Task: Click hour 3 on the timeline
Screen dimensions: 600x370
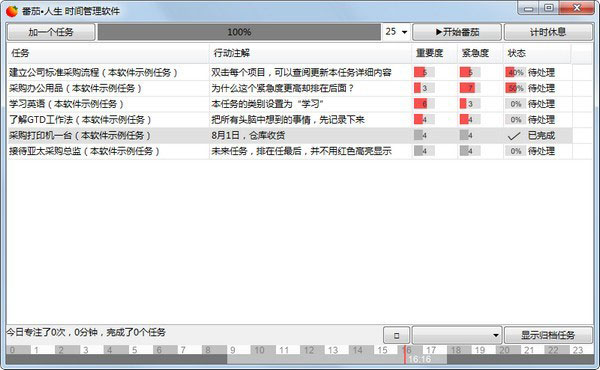Action: coord(86,350)
